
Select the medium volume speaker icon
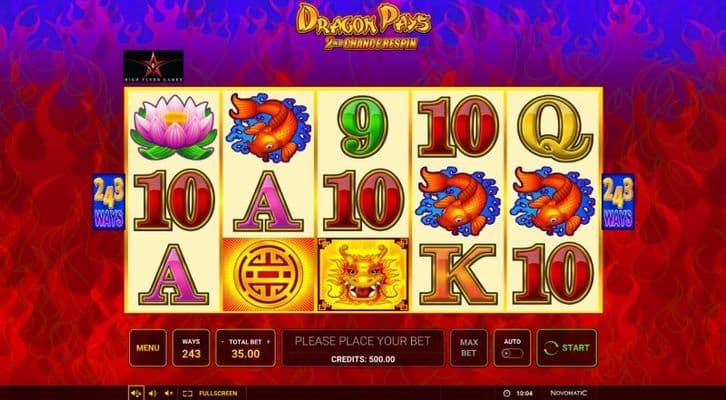point(152,393)
